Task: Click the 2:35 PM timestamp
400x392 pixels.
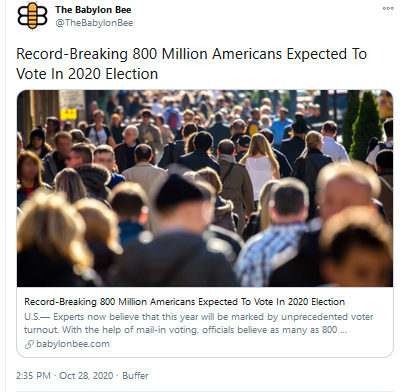Action: coord(33,376)
